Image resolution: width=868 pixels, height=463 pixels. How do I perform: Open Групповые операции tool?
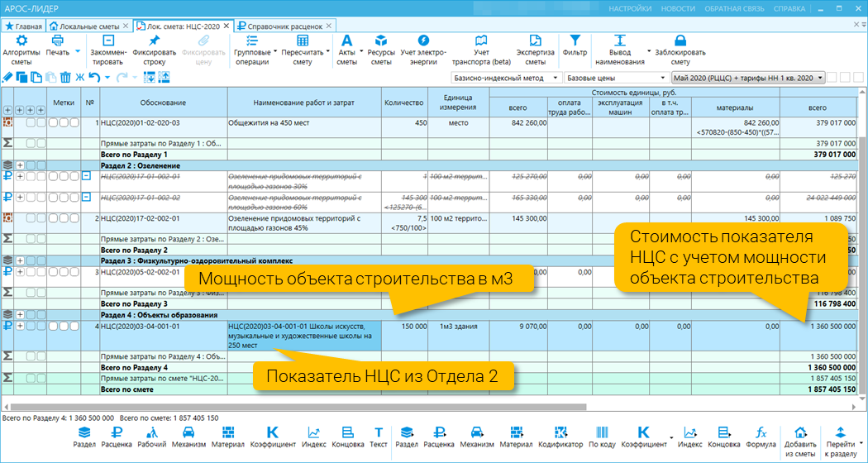(252, 50)
